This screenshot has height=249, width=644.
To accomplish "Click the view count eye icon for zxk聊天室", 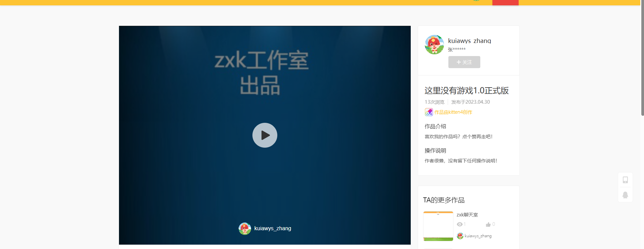I will [x=459, y=224].
